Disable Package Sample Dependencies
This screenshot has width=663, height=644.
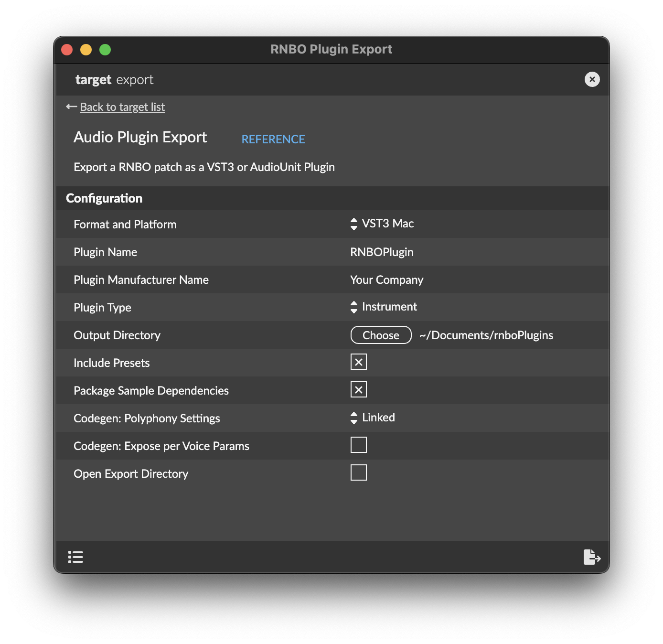(x=358, y=389)
